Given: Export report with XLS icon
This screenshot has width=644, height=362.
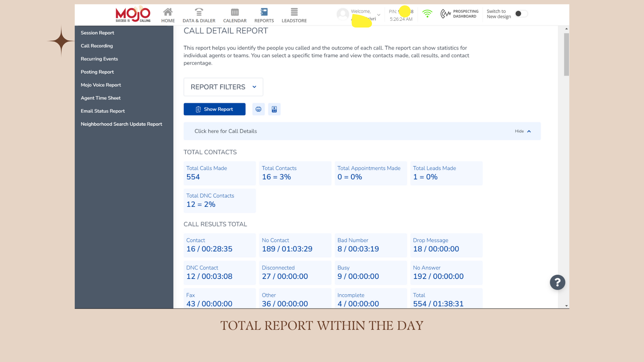Looking at the screenshot, I should tap(274, 109).
